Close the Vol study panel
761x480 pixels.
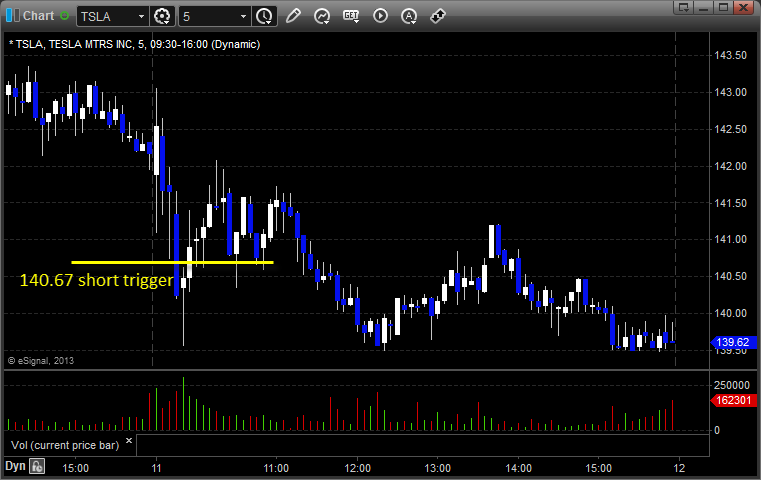coord(129,441)
